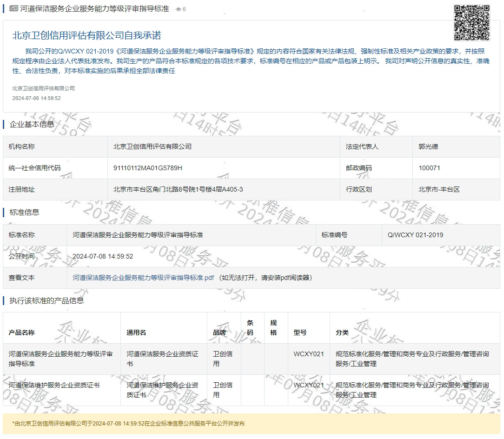Click the 机构名称 label cell
This screenshot has height=439, width=504.
(x=55, y=146)
